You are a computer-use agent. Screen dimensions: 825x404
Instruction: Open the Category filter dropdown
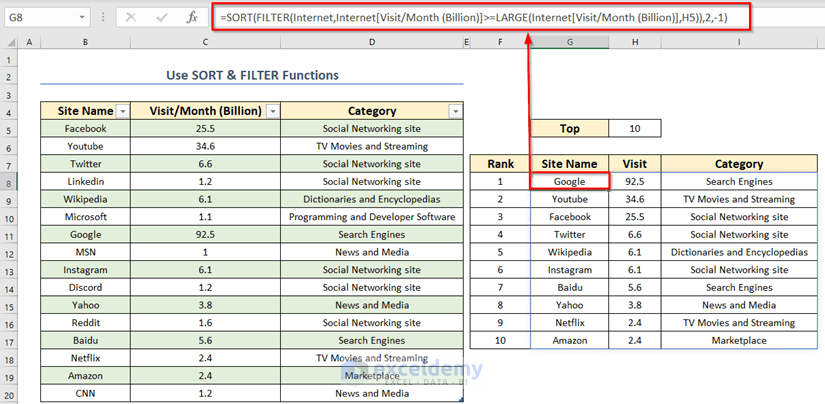point(456,112)
